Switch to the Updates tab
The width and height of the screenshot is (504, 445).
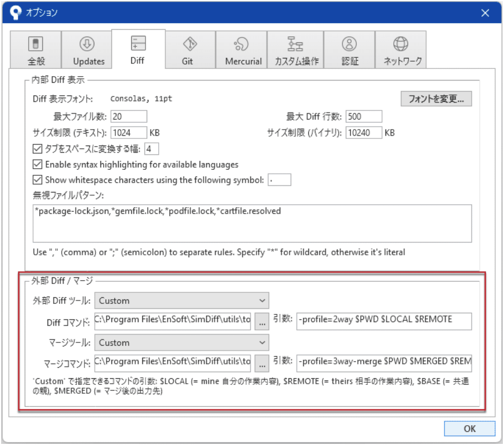(x=87, y=50)
